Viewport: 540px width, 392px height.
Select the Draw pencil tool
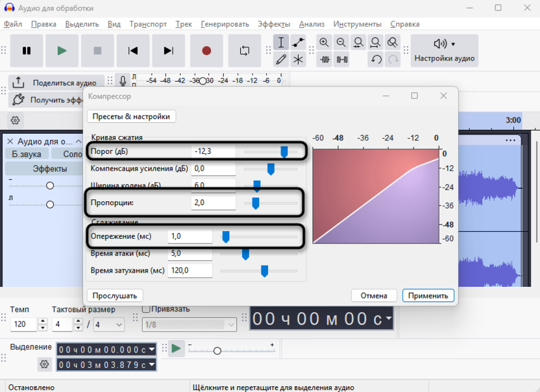[x=281, y=60]
